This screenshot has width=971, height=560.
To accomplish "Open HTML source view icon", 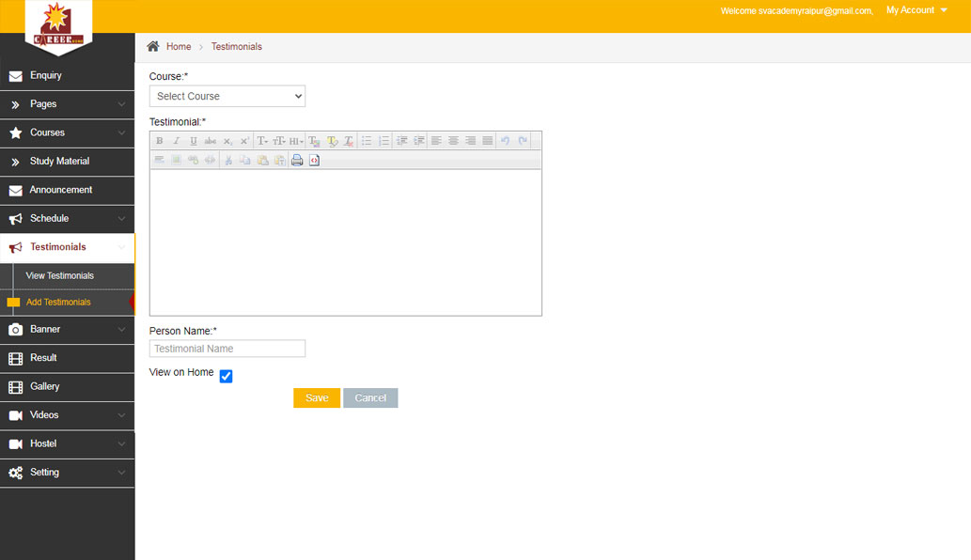I will [314, 161].
